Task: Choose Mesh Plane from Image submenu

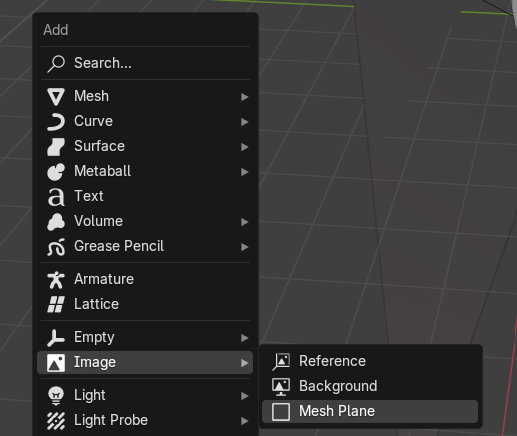Action: 370,411
